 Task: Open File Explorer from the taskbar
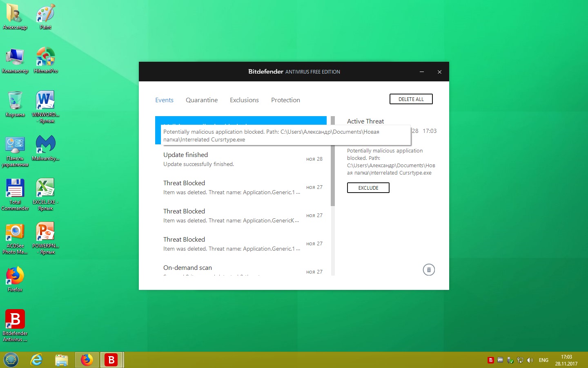pos(62,360)
